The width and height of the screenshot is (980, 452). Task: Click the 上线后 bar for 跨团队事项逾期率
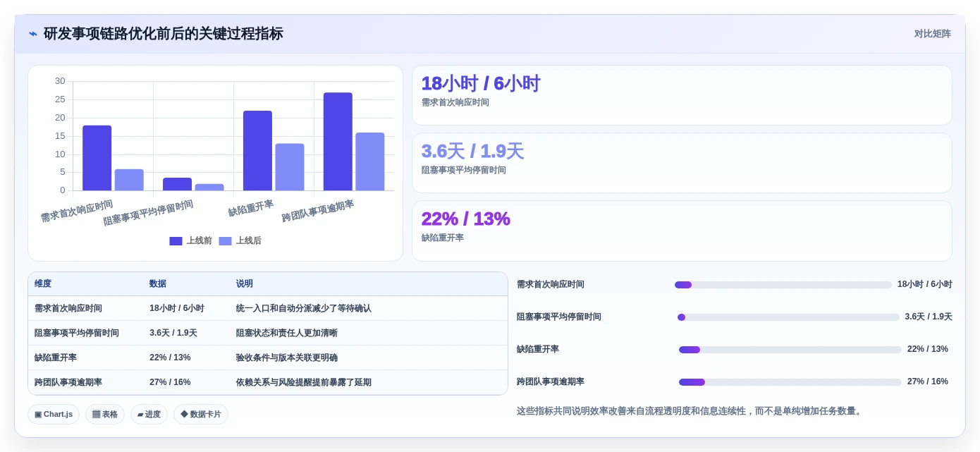(370, 161)
